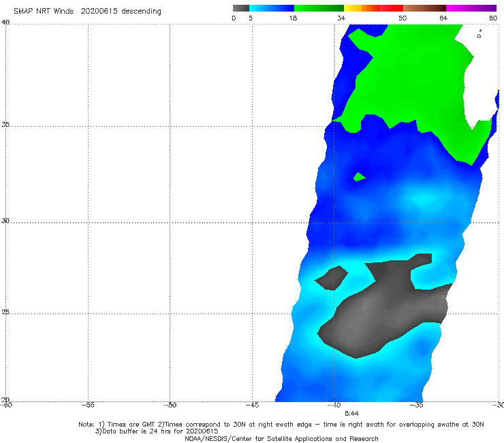Click the latitude axis label "40"
Screen dimensions: 504x443
[5, 22]
